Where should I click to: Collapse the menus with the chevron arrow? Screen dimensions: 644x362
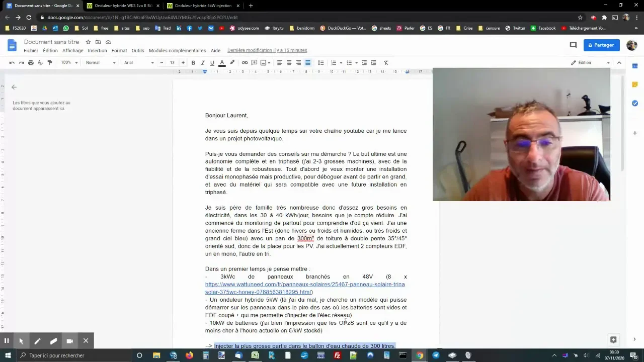tap(619, 63)
